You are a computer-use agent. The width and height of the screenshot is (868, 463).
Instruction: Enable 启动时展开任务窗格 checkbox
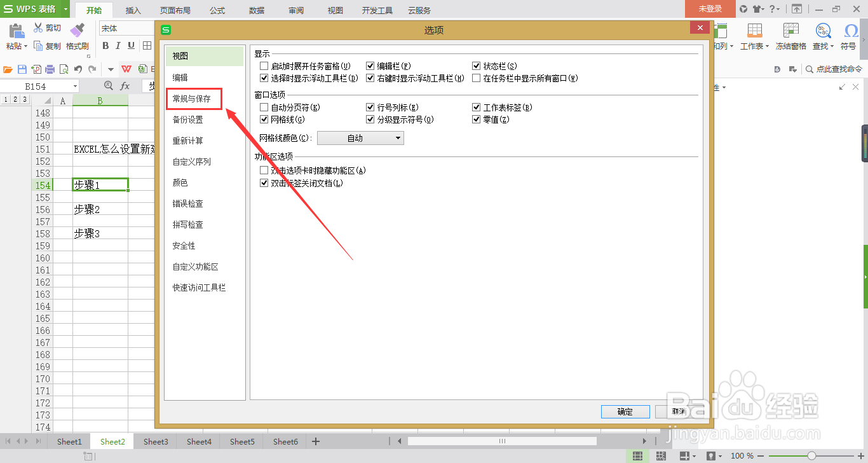(x=264, y=66)
